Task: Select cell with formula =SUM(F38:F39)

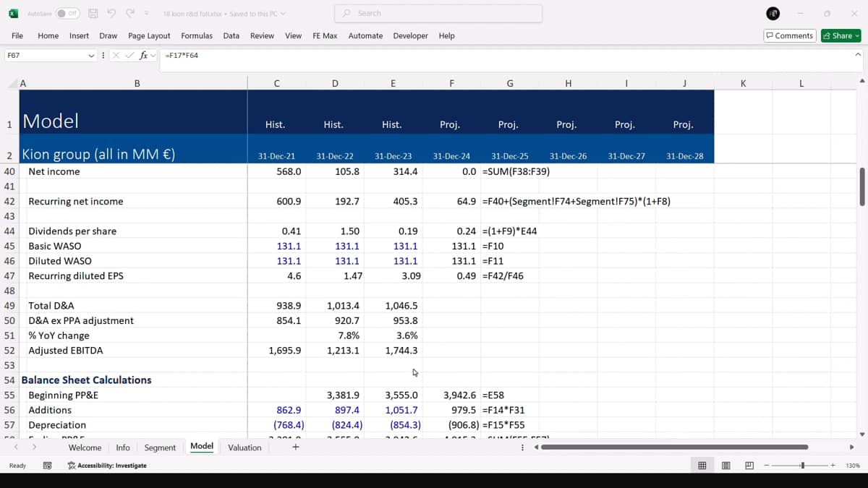Action: [x=510, y=172]
